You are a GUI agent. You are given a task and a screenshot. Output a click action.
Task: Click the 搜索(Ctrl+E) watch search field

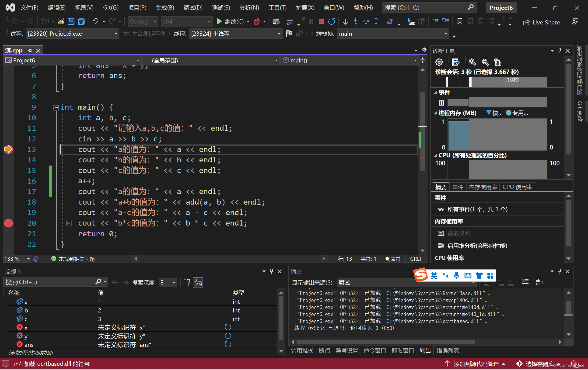click(x=49, y=282)
